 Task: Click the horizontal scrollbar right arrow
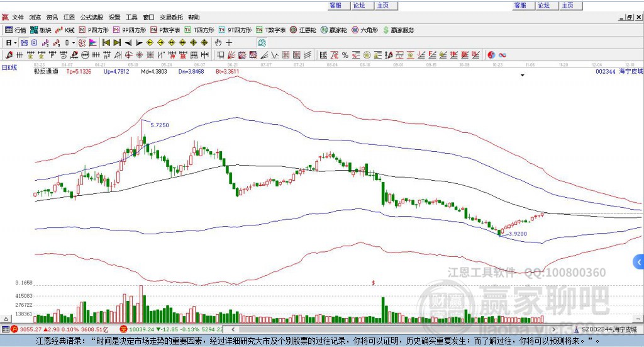553,329
